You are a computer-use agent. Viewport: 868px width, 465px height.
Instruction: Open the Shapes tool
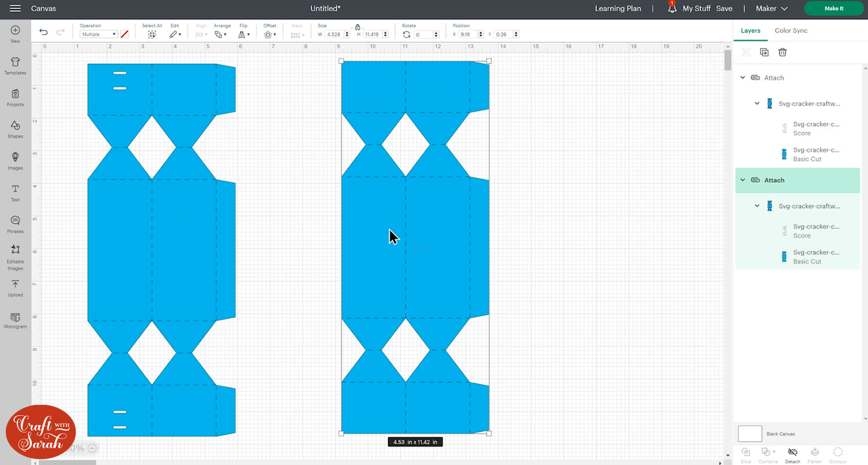(15, 128)
